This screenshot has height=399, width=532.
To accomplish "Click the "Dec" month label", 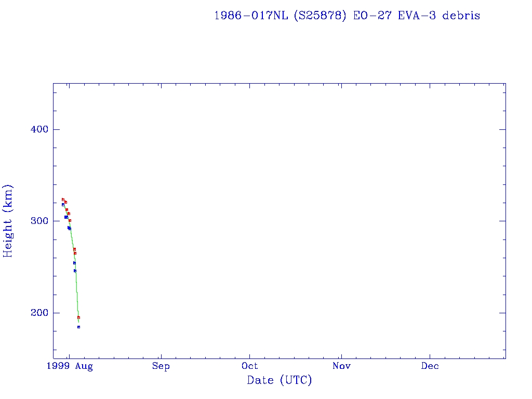I will pyautogui.click(x=430, y=366).
